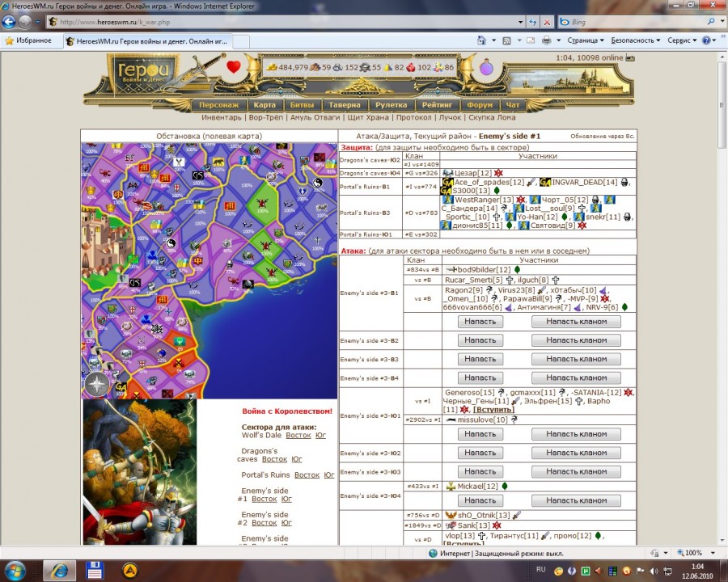
Task: Click the archers artwork thumbnail
Action: tap(140, 471)
